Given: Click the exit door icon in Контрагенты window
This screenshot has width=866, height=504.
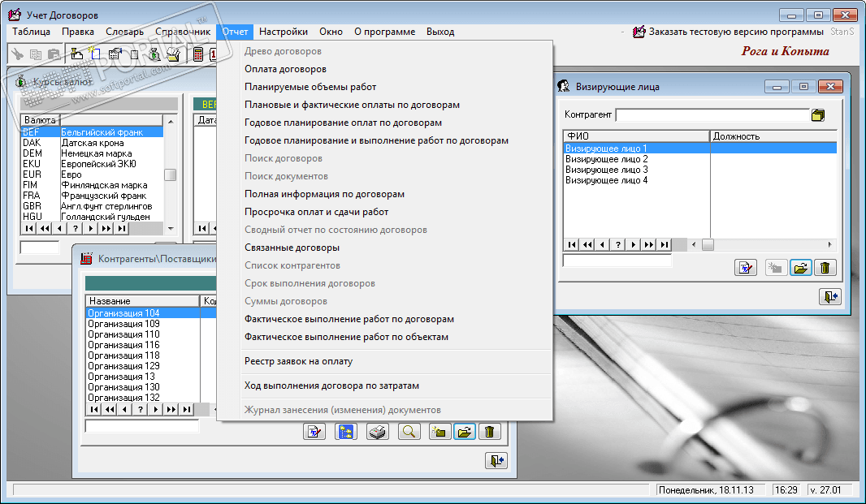Looking at the screenshot, I should [496, 460].
